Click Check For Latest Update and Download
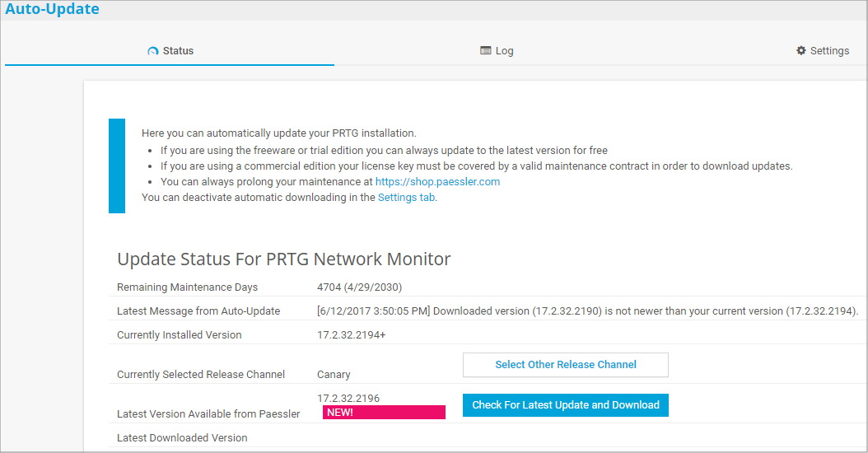The image size is (868, 453). coord(566,405)
